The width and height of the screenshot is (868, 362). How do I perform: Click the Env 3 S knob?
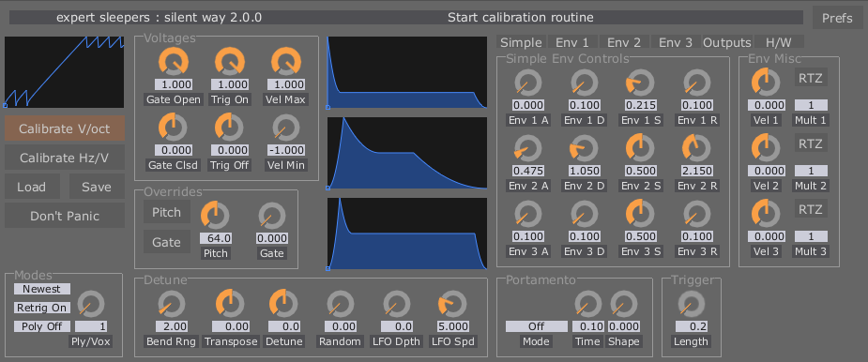coord(641,213)
